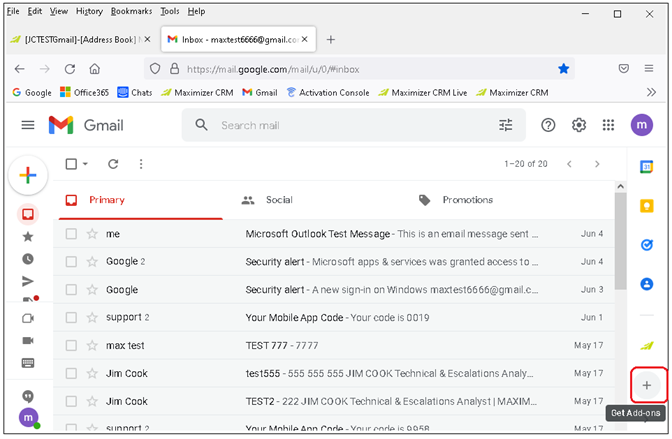Tick checkbox for test555 email from Jim Cook
This screenshot has height=439, width=672.
pyautogui.click(x=71, y=374)
